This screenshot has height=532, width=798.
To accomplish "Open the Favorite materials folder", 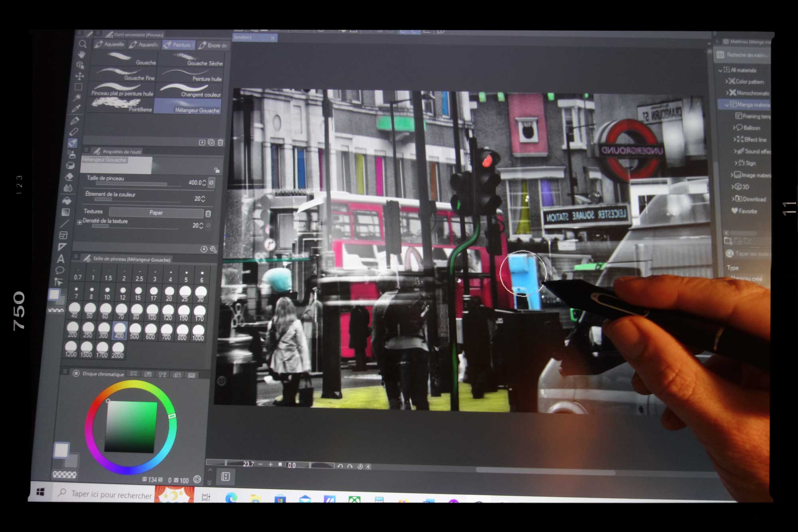I will click(744, 211).
